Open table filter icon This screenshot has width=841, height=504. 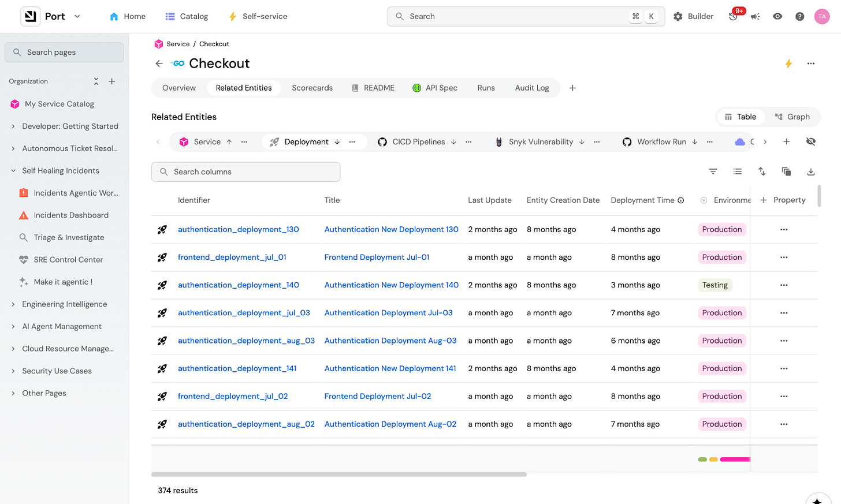click(x=713, y=171)
